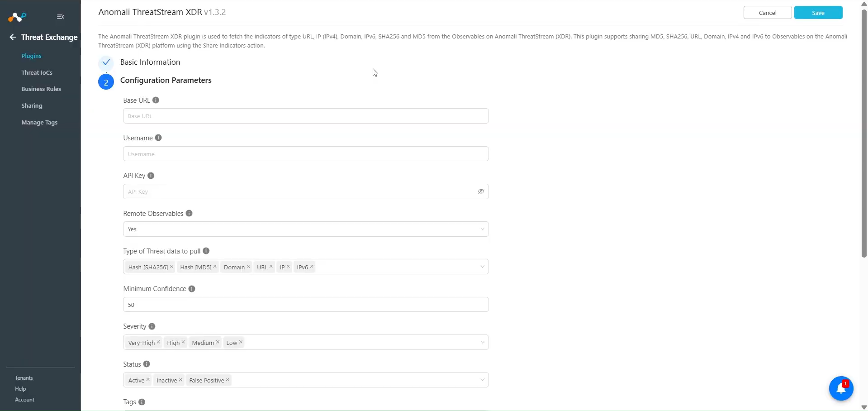Toggle API Key visibility eye icon
This screenshot has width=868, height=411.
[481, 191]
